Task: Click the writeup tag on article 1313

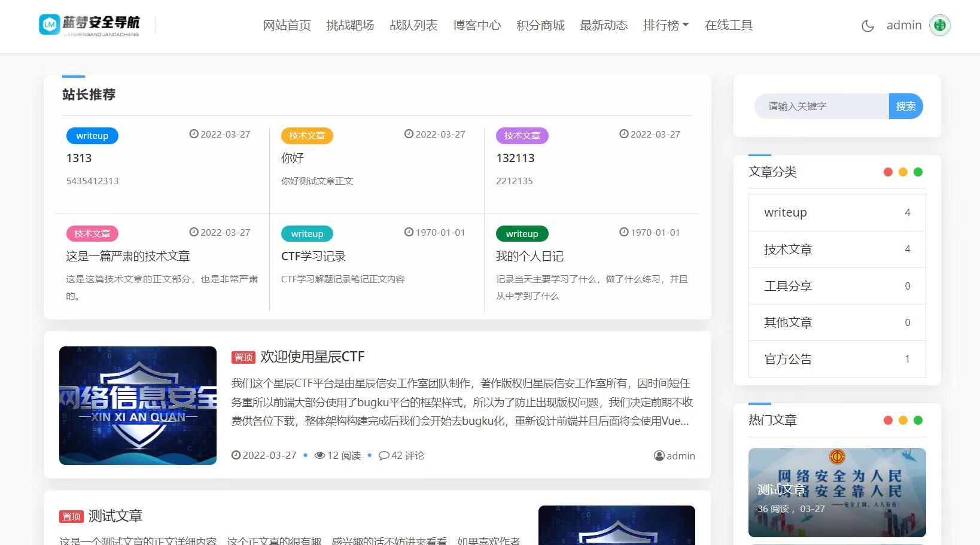Action: click(92, 136)
